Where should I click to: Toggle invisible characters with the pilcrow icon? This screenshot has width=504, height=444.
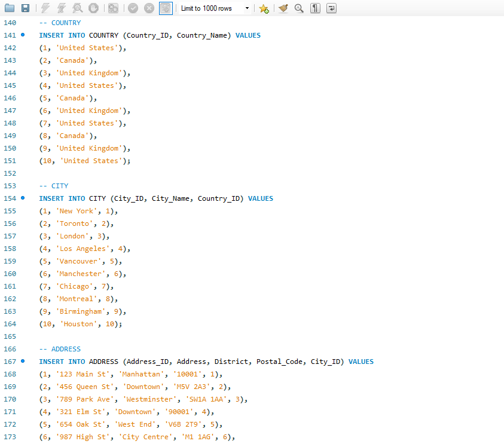pos(315,8)
